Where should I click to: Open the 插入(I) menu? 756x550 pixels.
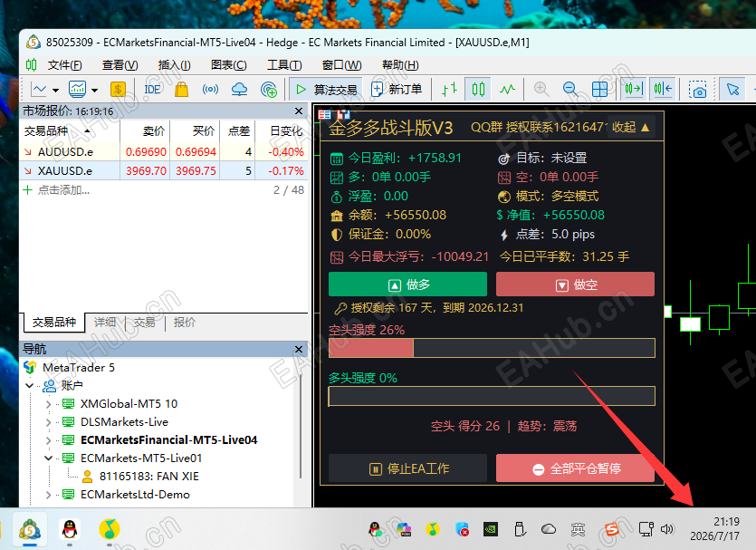click(x=174, y=64)
